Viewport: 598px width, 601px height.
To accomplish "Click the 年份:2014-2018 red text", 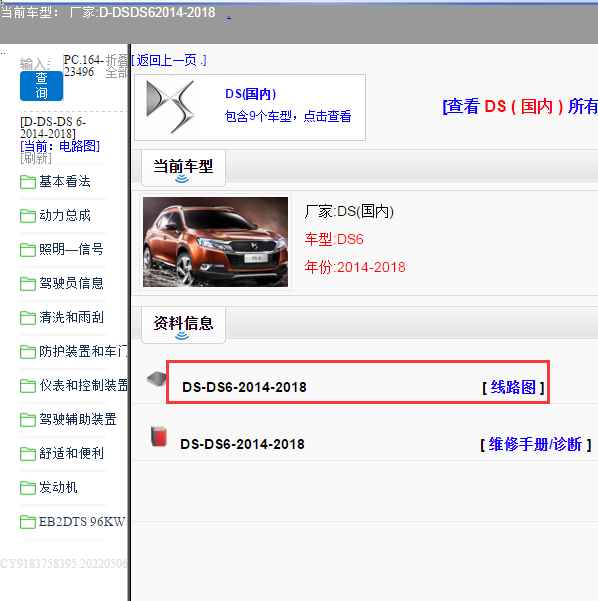I will click(x=355, y=267).
